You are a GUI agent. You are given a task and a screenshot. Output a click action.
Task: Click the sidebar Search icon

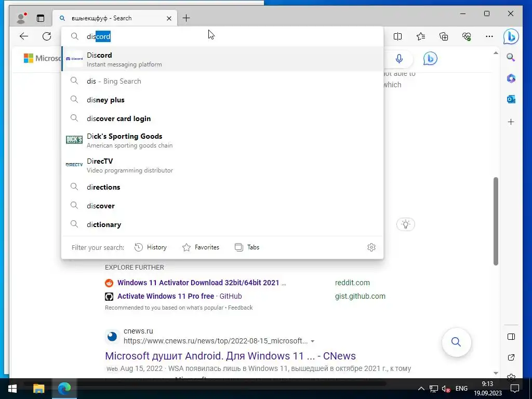[511, 57]
